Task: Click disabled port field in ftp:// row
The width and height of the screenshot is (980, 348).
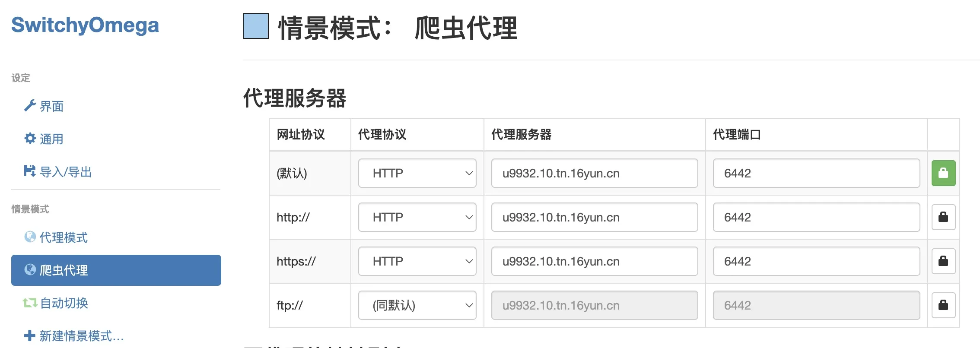Action: coord(817,305)
